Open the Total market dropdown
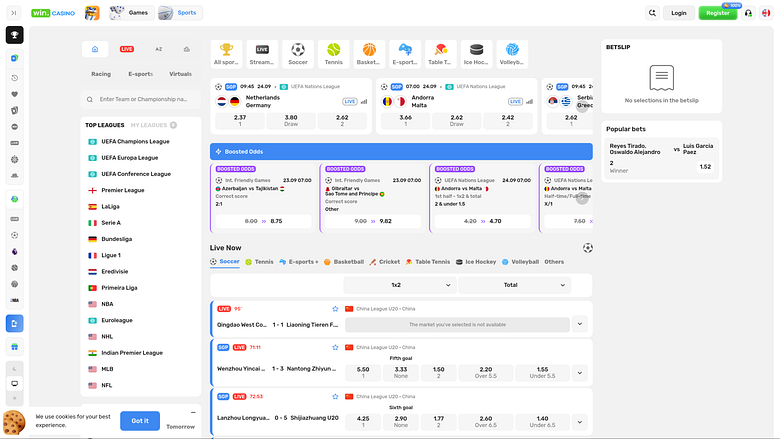The height and width of the screenshot is (439, 780). [514, 285]
